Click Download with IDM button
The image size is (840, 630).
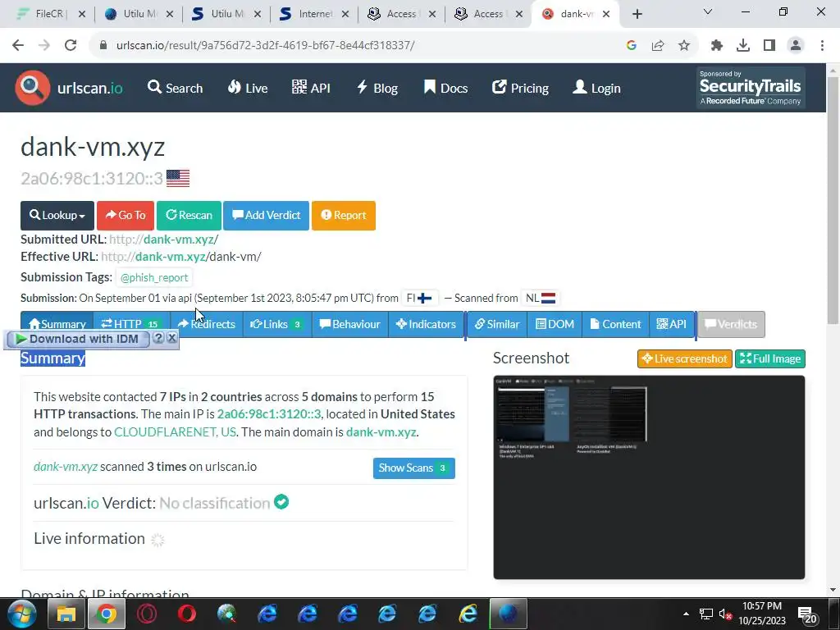point(77,339)
